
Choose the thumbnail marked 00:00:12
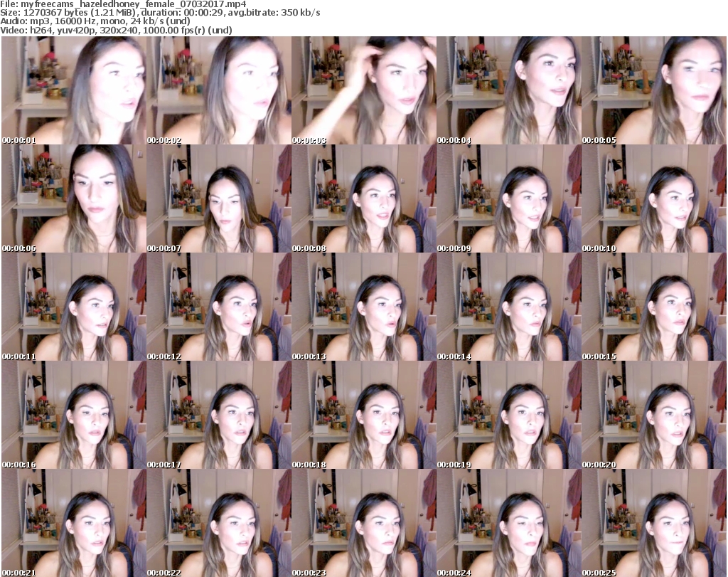(219, 307)
